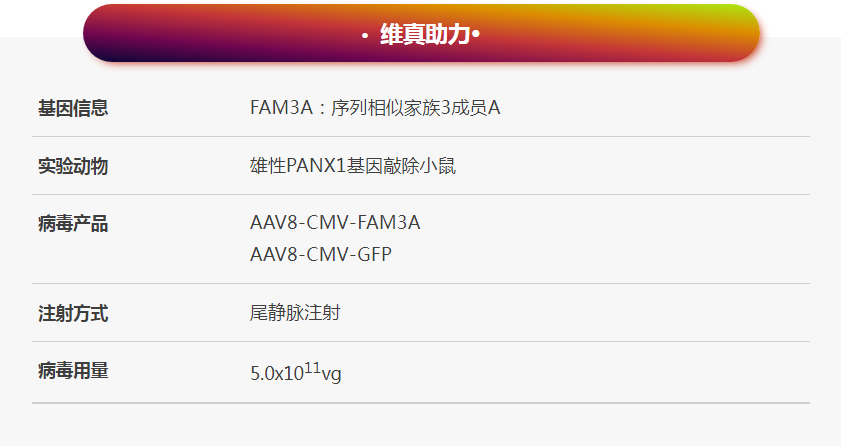Click the vg unit in dosage row
The height and width of the screenshot is (446, 841).
(331, 375)
